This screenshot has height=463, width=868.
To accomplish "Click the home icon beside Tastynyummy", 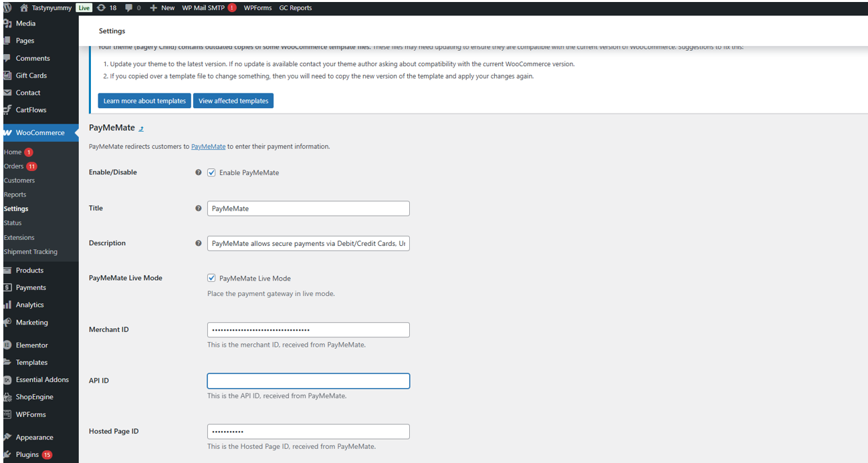I will point(24,8).
